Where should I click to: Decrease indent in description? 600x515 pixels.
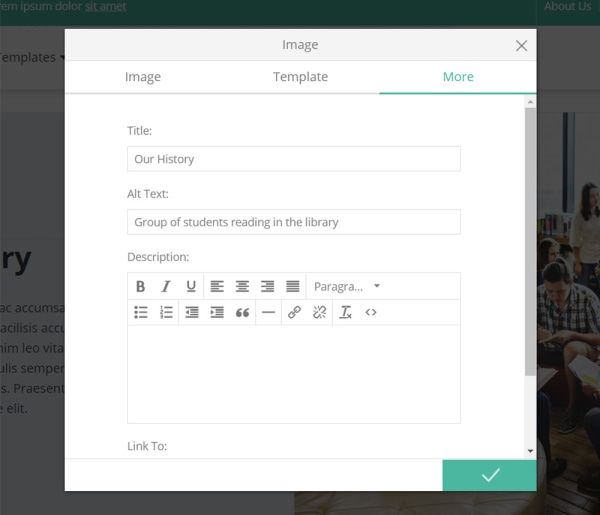[192, 312]
